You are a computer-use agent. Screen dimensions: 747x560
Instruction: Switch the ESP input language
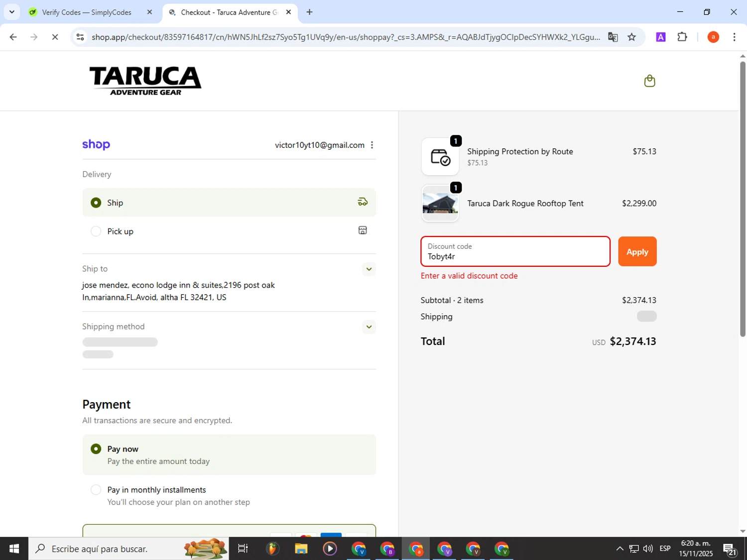pyautogui.click(x=665, y=549)
